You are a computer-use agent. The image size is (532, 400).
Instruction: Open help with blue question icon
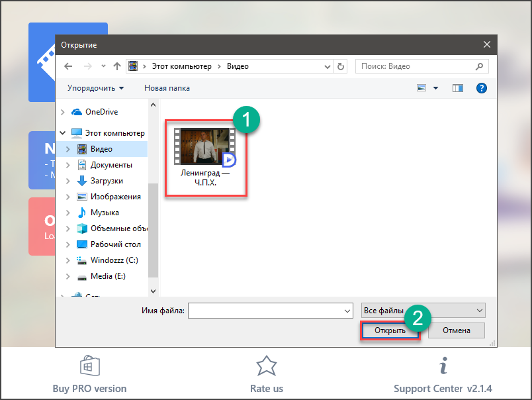click(482, 88)
